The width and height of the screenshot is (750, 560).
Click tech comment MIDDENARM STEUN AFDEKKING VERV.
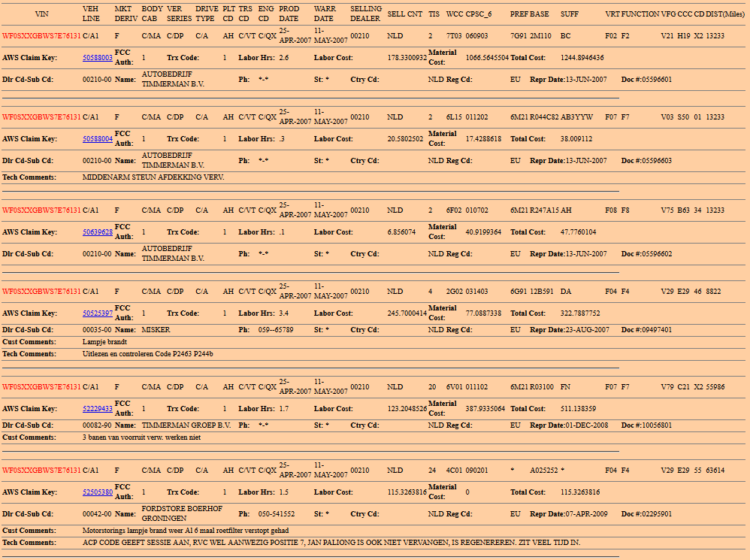click(x=153, y=177)
